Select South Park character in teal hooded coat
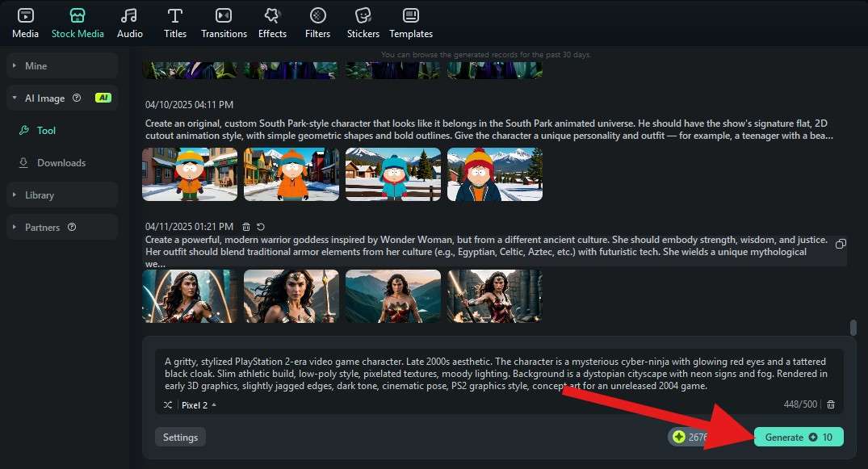Image resolution: width=868 pixels, height=469 pixels. [x=393, y=174]
